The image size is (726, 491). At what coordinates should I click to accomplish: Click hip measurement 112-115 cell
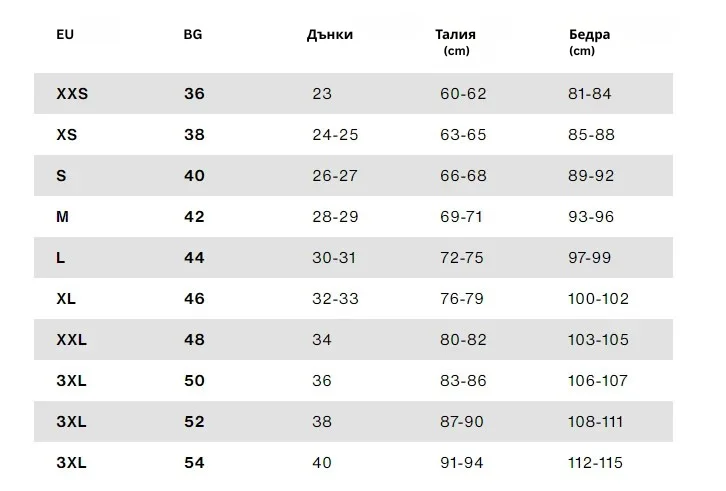598,463
